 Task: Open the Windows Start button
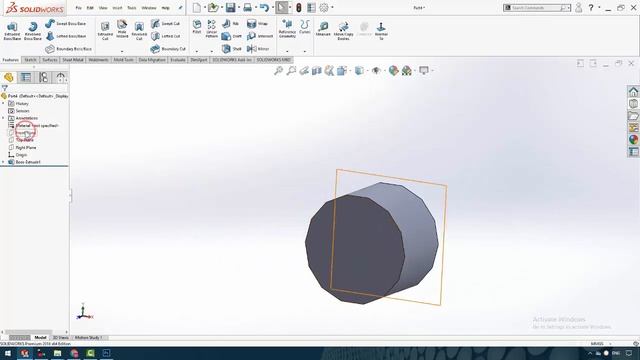[x=8, y=353]
